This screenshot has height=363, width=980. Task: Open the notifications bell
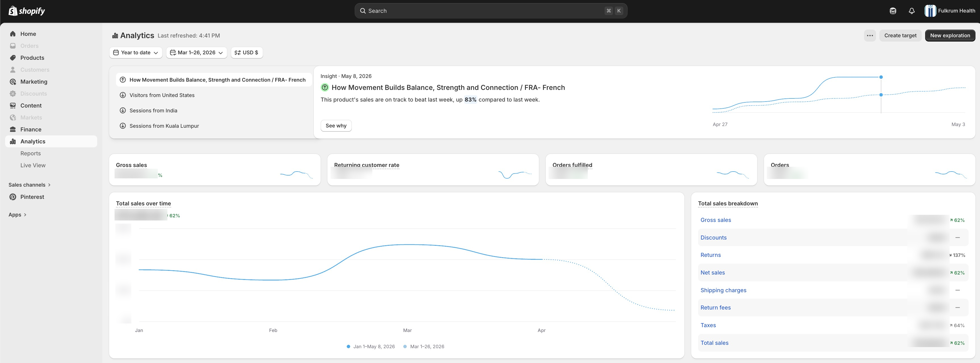912,11
